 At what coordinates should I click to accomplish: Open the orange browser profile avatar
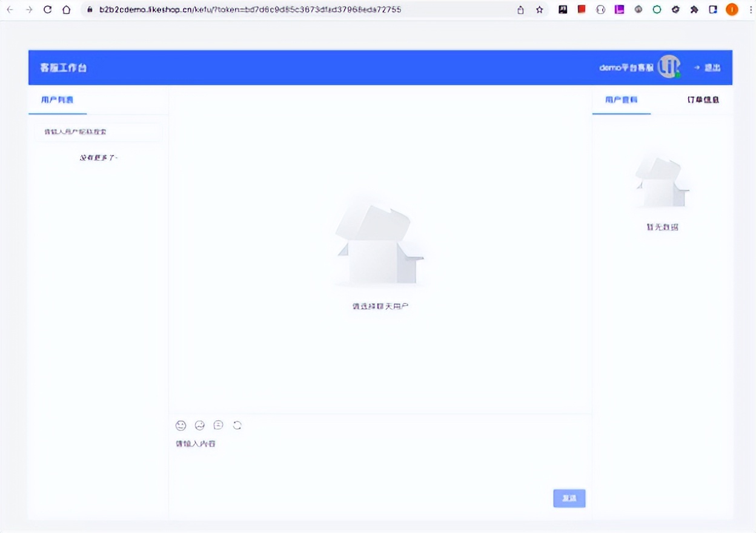pyautogui.click(x=732, y=10)
